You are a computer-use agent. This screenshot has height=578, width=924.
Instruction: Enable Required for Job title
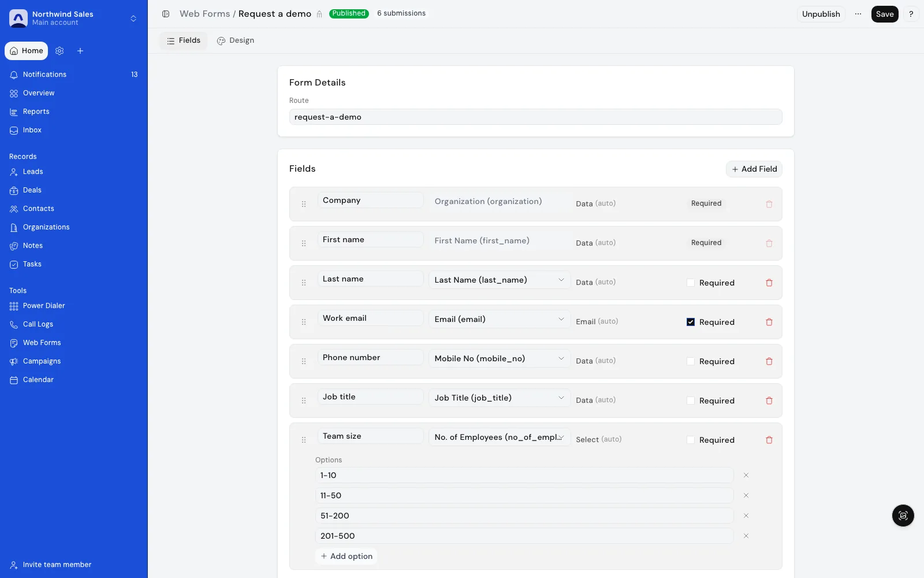(x=691, y=401)
